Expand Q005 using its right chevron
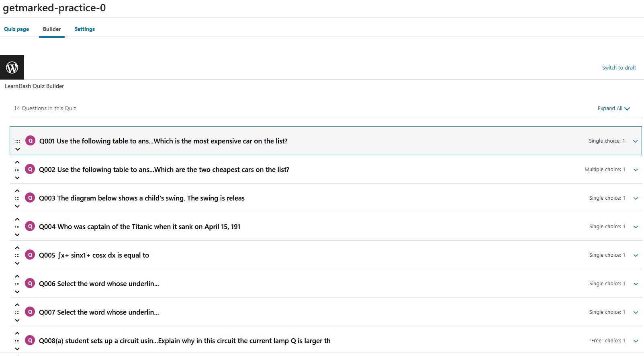Screen dimensions: 644x356 tap(636, 256)
